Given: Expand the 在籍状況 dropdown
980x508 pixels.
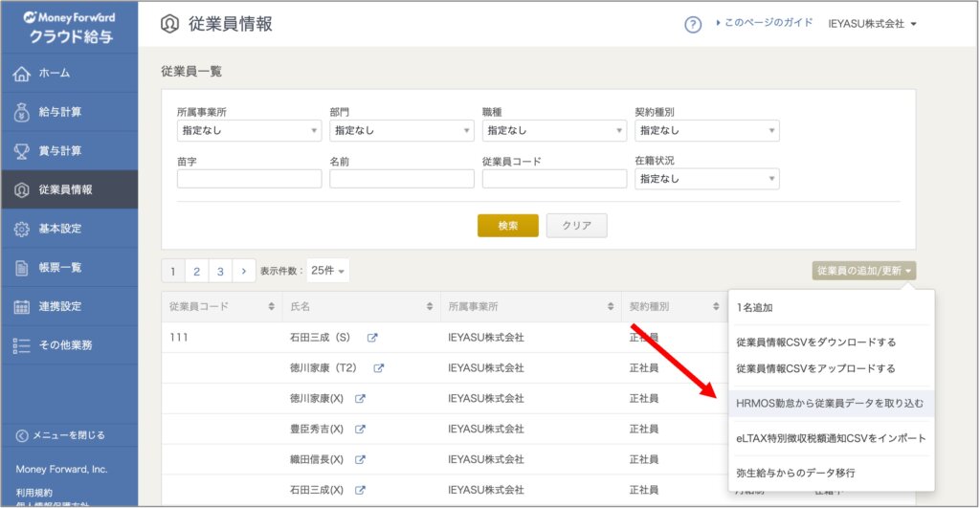Looking at the screenshot, I should coord(706,179).
